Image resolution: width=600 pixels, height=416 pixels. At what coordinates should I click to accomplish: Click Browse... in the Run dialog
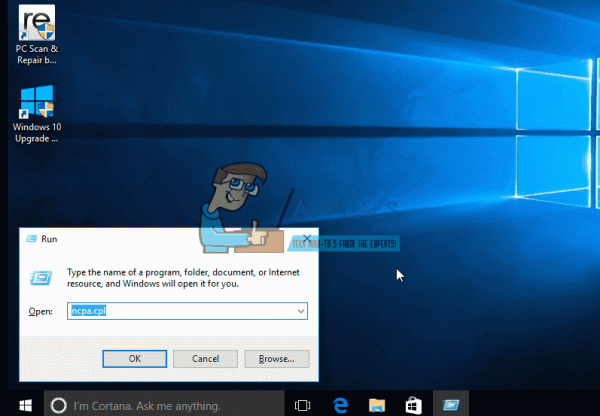coord(277,359)
